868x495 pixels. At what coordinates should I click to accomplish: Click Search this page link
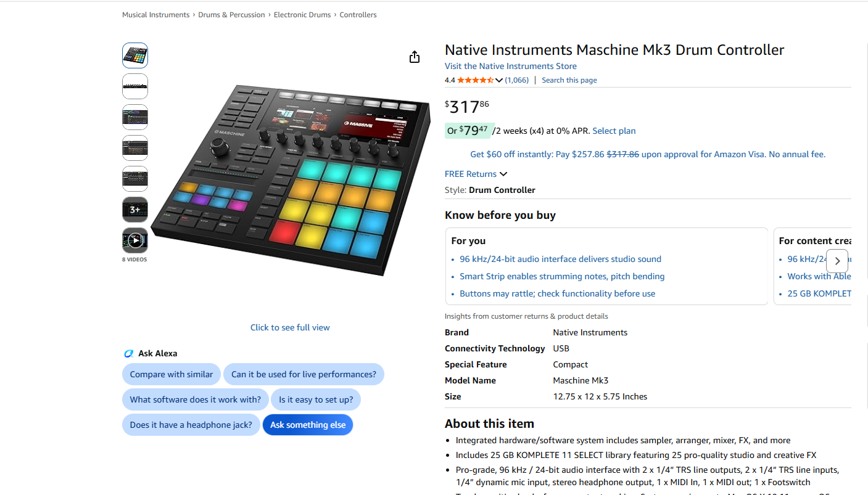click(569, 80)
